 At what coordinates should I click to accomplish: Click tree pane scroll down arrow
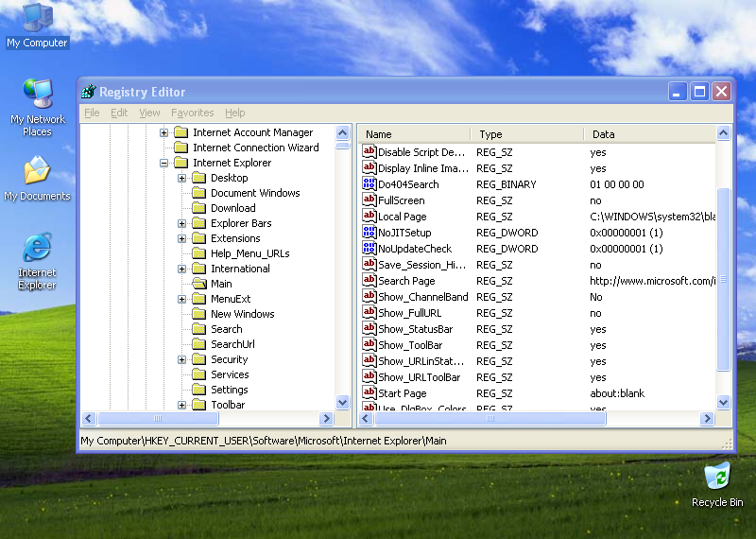343,402
